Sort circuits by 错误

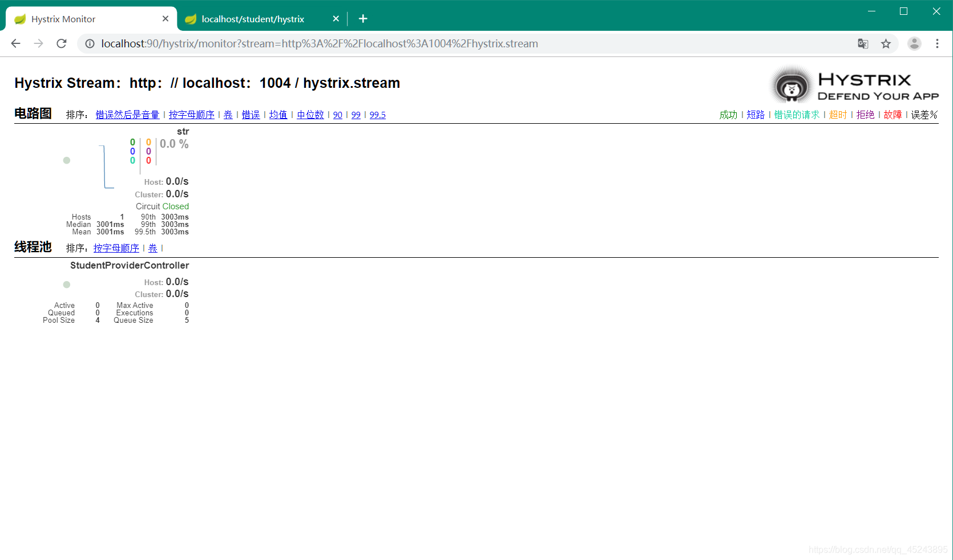click(251, 115)
